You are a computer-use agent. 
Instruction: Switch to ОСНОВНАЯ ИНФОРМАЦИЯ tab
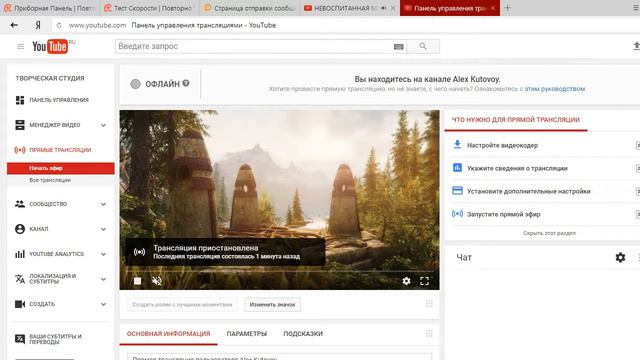click(x=168, y=334)
